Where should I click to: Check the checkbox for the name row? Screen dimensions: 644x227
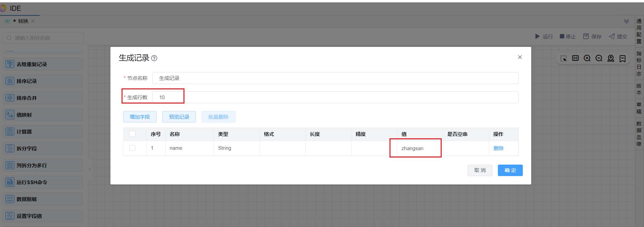(x=132, y=148)
